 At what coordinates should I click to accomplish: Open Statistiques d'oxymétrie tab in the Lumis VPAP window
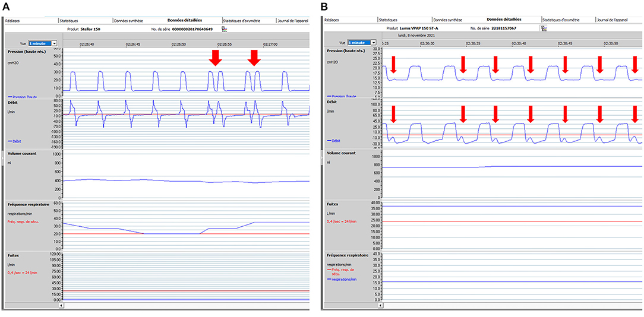(562, 20)
